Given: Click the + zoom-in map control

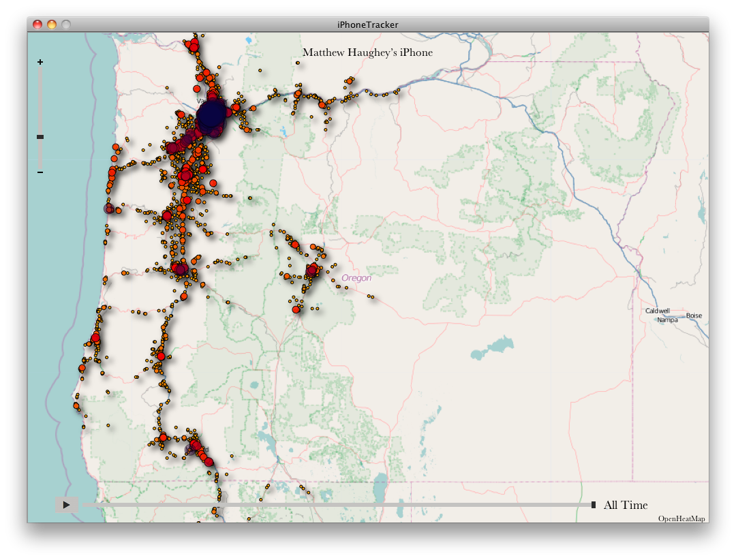Looking at the screenshot, I should tap(40, 62).
